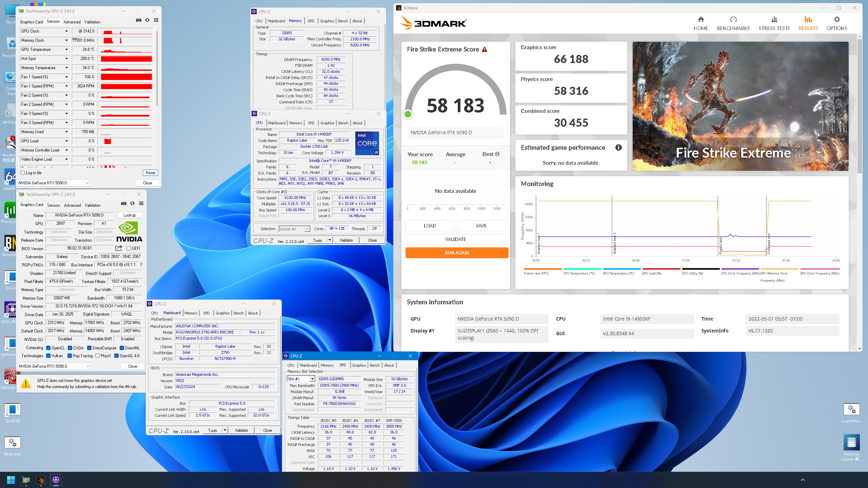Image resolution: width=868 pixels, height=488 pixels.
Task: Expand the Memory Used sensor dropdown
Action: pos(66,132)
